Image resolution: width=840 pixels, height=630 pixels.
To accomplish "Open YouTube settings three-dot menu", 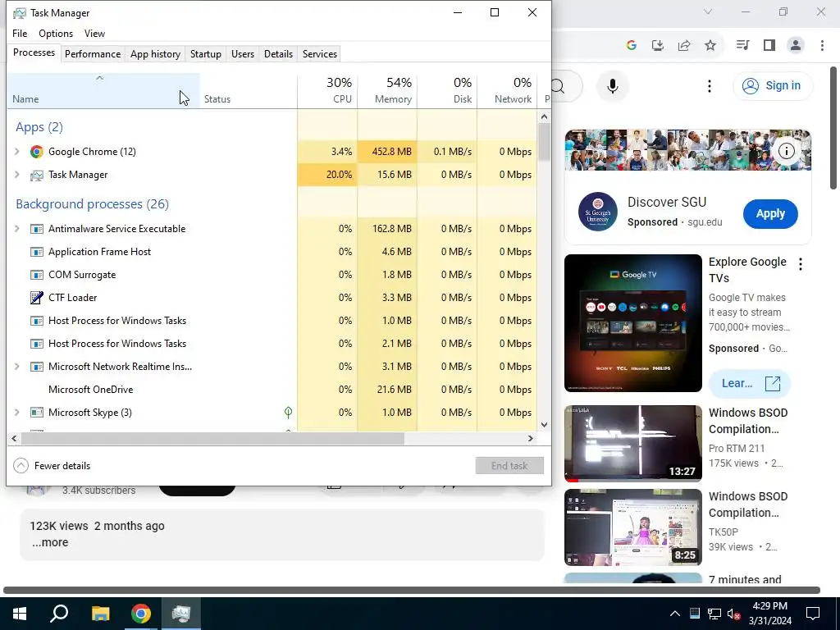I will coord(710,86).
